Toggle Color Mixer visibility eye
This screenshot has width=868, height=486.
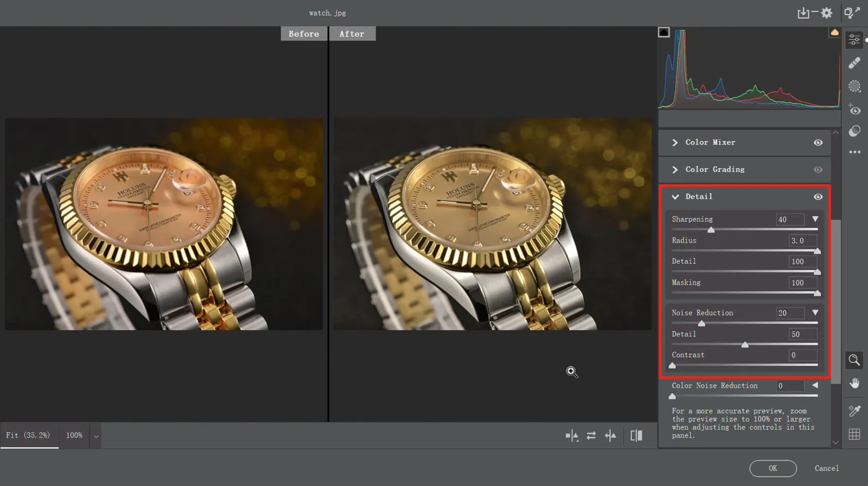tap(818, 142)
